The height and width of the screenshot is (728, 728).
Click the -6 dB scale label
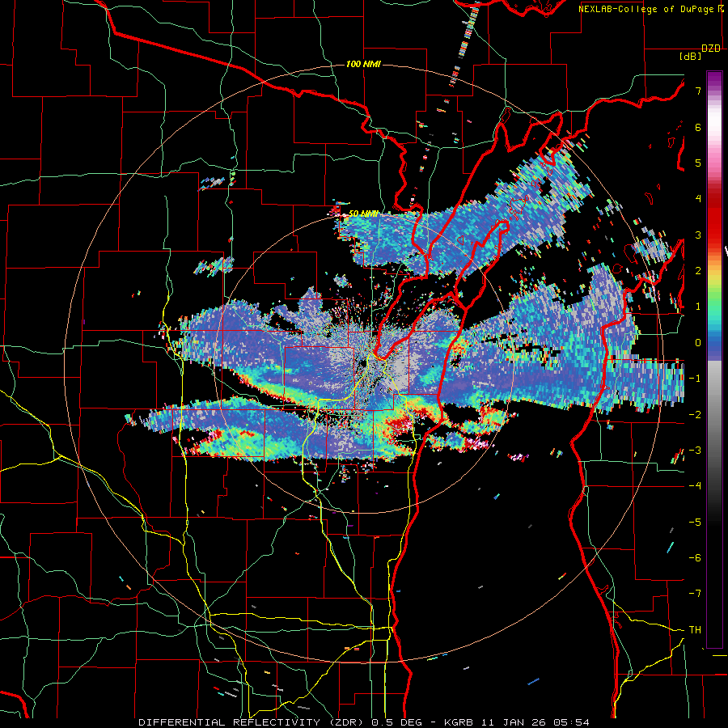tap(695, 558)
